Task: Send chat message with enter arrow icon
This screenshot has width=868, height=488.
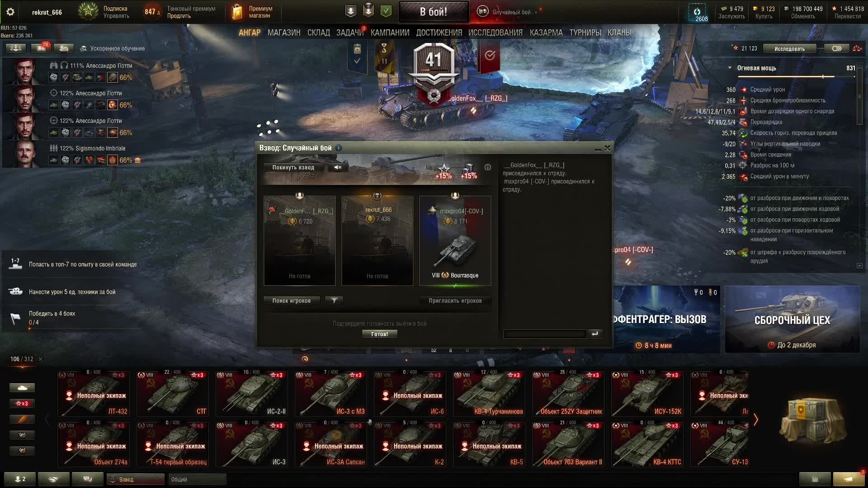Action: (x=594, y=334)
